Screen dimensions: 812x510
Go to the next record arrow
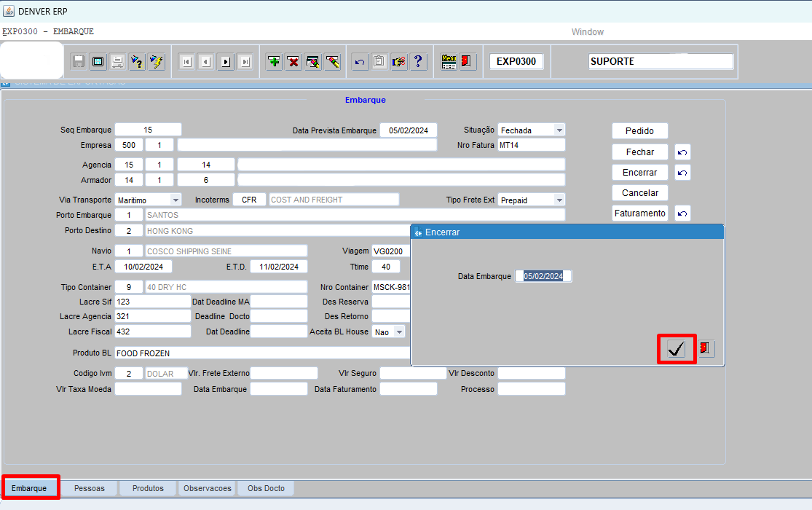pyautogui.click(x=226, y=62)
